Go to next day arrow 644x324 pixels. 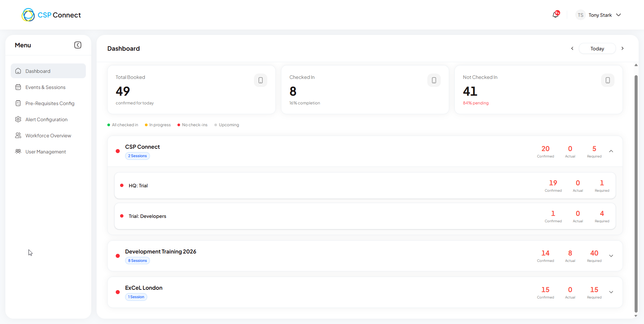(623, 48)
